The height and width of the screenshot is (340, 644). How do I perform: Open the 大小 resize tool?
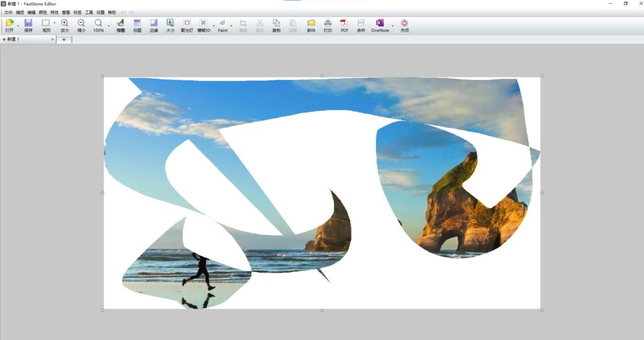pyautogui.click(x=170, y=25)
